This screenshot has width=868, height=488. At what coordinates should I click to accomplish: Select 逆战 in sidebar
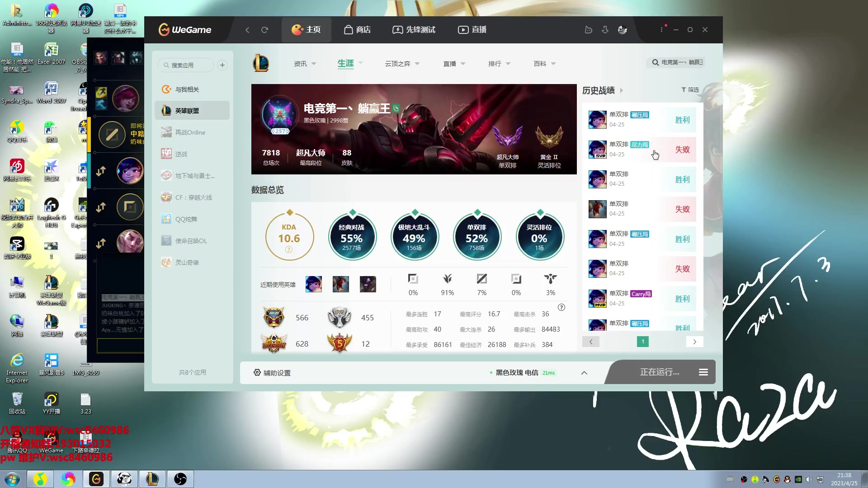(x=192, y=154)
